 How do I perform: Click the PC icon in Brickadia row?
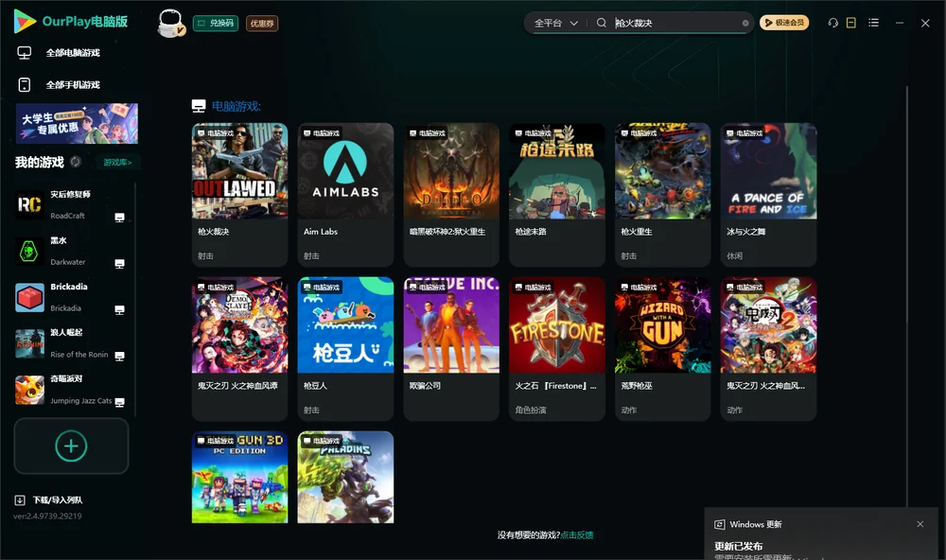(119, 309)
